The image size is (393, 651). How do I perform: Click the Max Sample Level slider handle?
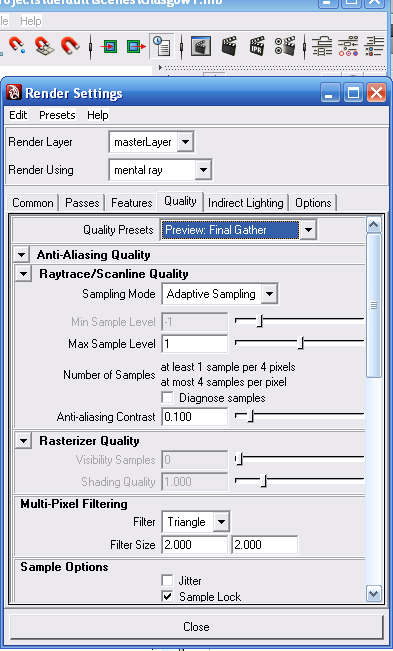pyautogui.click(x=301, y=343)
